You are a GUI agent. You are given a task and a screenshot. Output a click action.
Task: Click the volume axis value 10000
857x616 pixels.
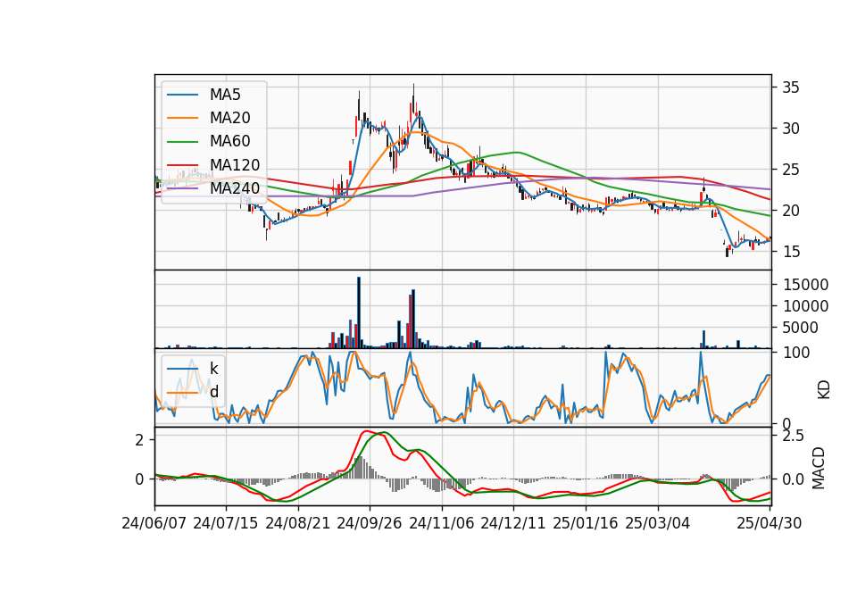[x=805, y=306]
